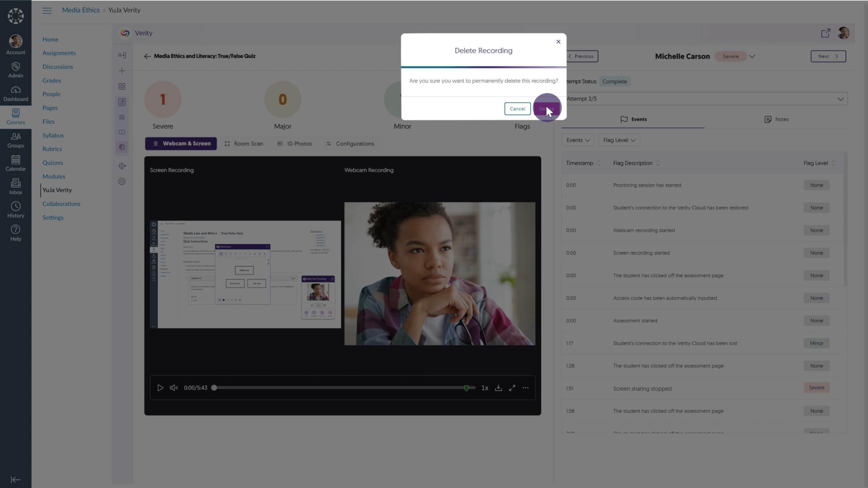Open the Verity settings gear icon

pos(122,181)
